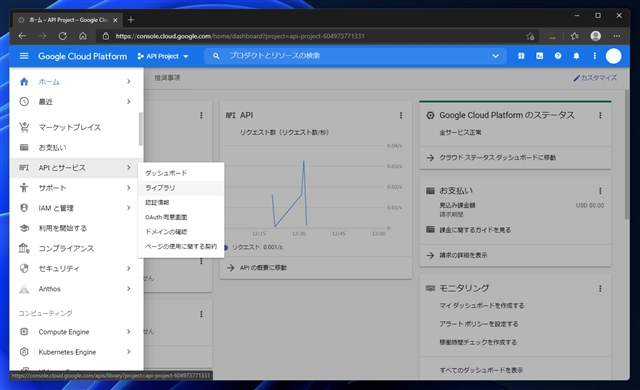Select ライブラリ in API submenu
This screenshot has height=390, width=640.
coord(181,188)
